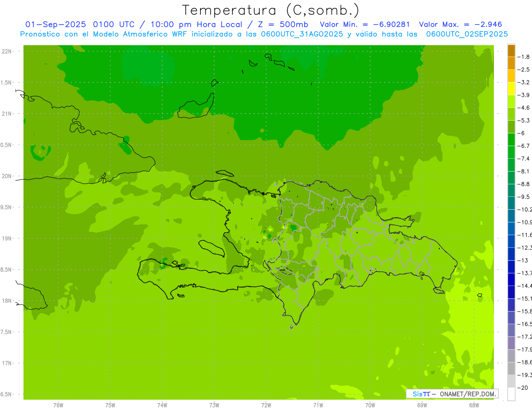Click the title 'Temperatura (C,somb.)'
Viewport: 532px width, 411px height.
tap(270, 10)
